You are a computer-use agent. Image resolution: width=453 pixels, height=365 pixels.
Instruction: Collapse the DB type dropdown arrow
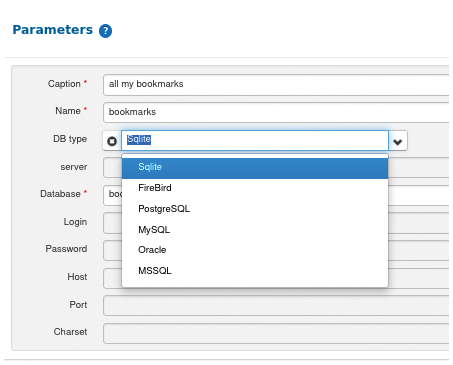click(x=398, y=141)
